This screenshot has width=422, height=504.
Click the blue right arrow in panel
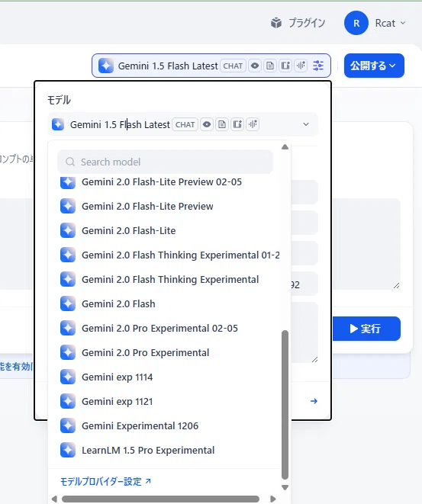(314, 401)
